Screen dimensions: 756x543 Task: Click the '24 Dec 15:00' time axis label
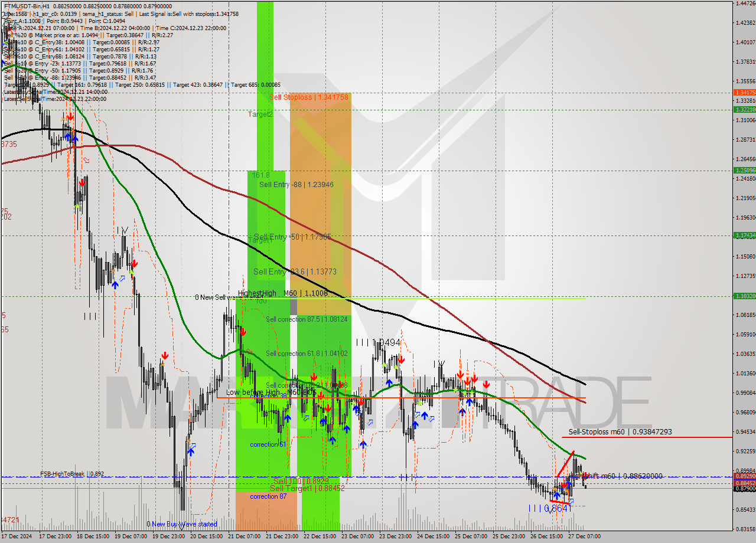click(434, 537)
